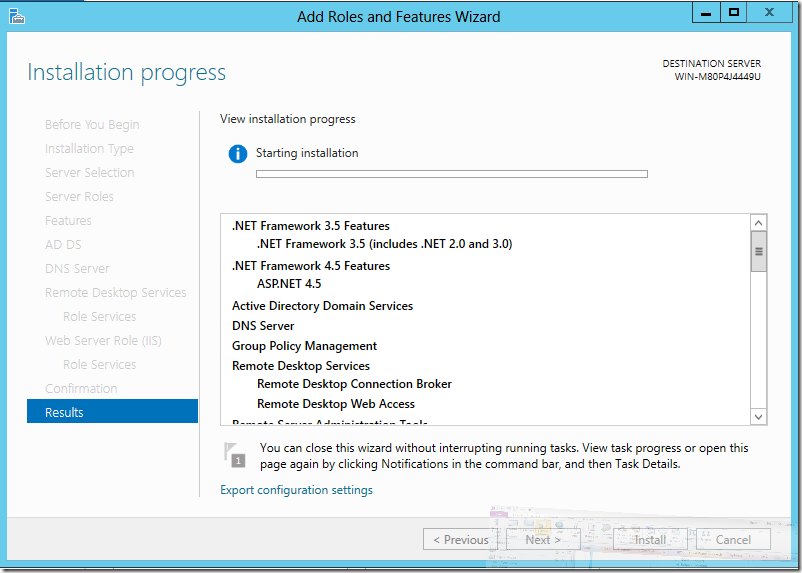Screen dimensions: 802x573
Task: Click the blue information icon
Action: pos(237,154)
